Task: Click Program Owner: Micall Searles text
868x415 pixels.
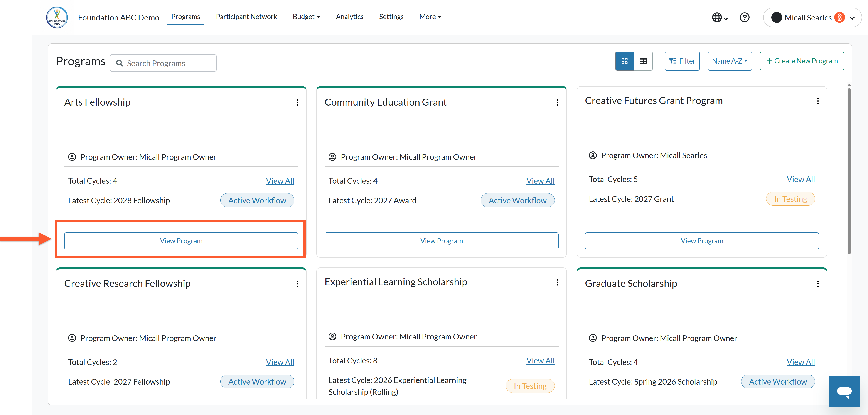Action: [x=654, y=156]
